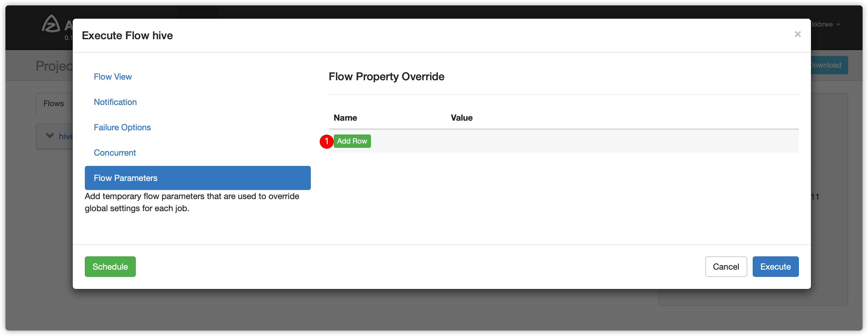
Task: Click the Concurrent section icon
Action: click(x=115, y=153)
